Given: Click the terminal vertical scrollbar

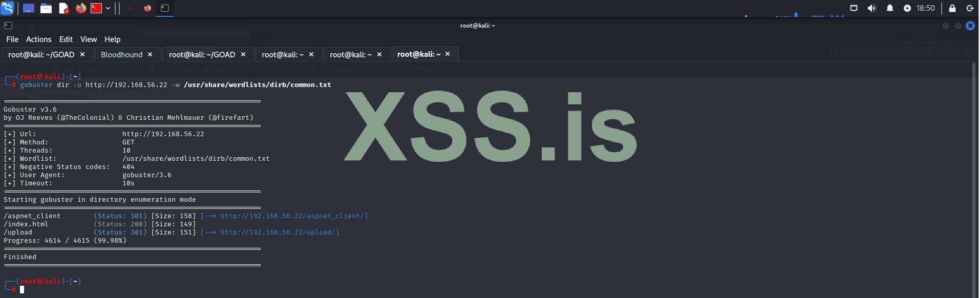Looking at the screenshot, I should click(974, 179).
